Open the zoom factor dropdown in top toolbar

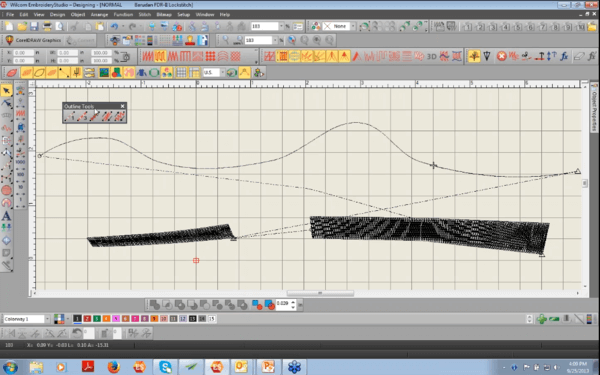[x=281, y=26]
